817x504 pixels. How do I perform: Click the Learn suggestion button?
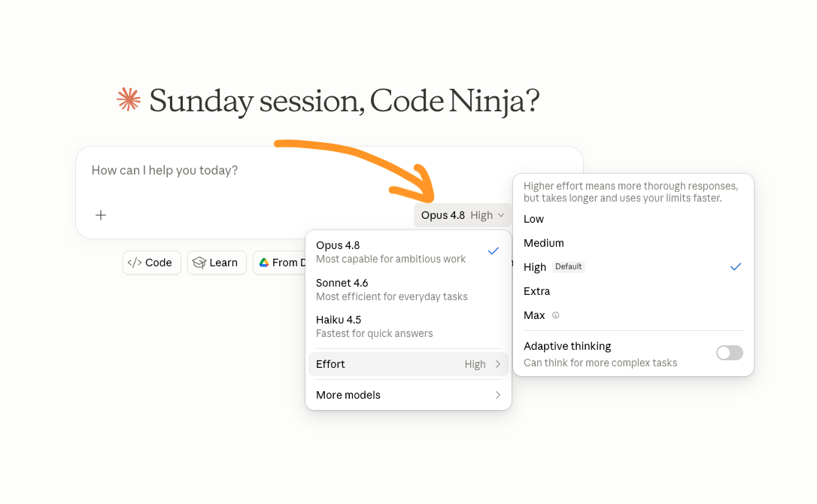[217, 263]
